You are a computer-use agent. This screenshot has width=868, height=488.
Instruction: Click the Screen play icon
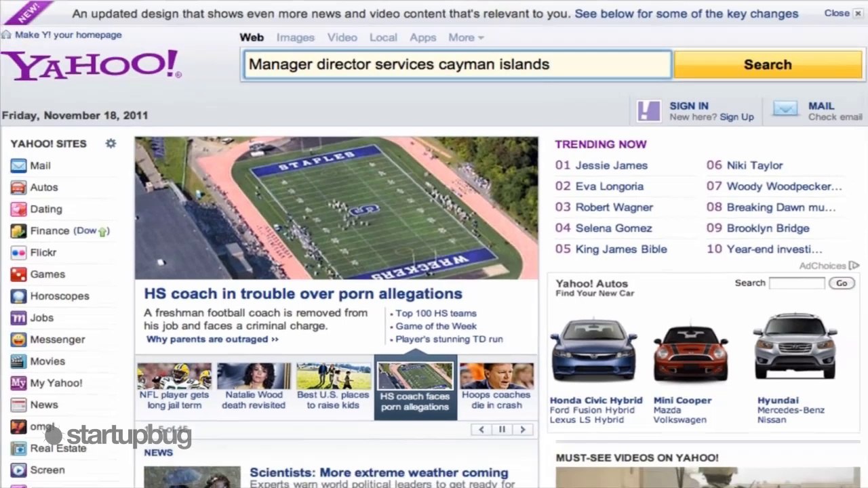(x=18, y=470)
